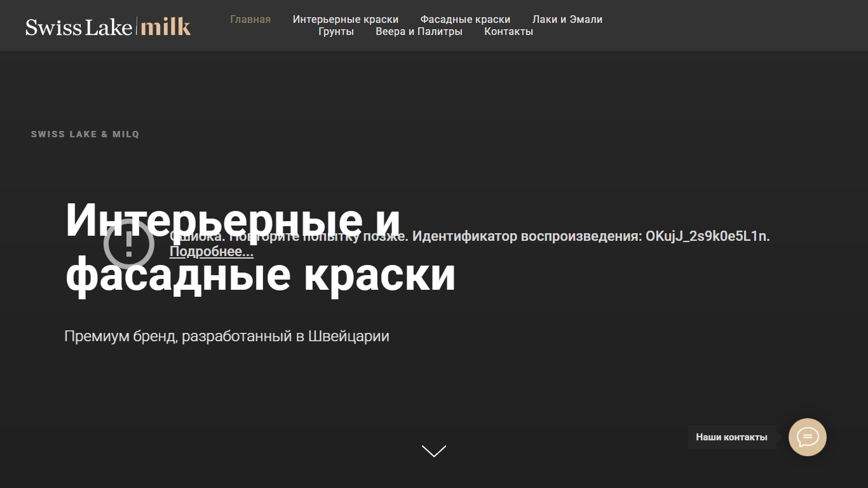Viewport: 868px width, 488px height.
Task: Click the Интерьерные и фасадные краски heading
Action: point(261,248)
